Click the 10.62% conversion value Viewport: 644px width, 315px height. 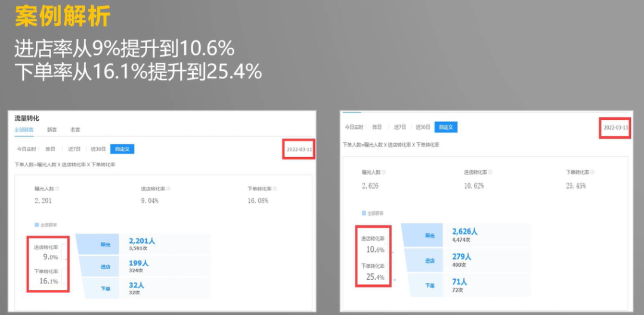pos(474,186)
